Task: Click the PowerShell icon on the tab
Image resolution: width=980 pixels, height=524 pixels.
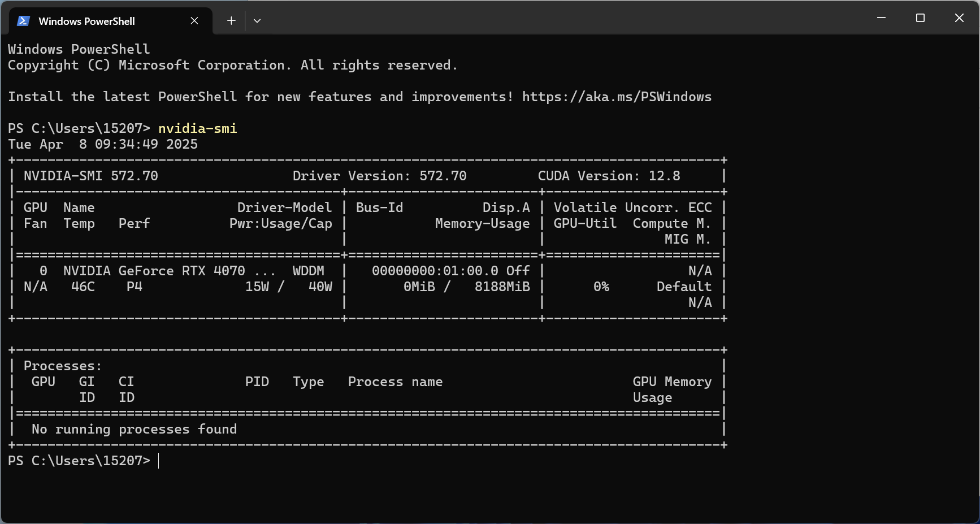Action: 23,21
